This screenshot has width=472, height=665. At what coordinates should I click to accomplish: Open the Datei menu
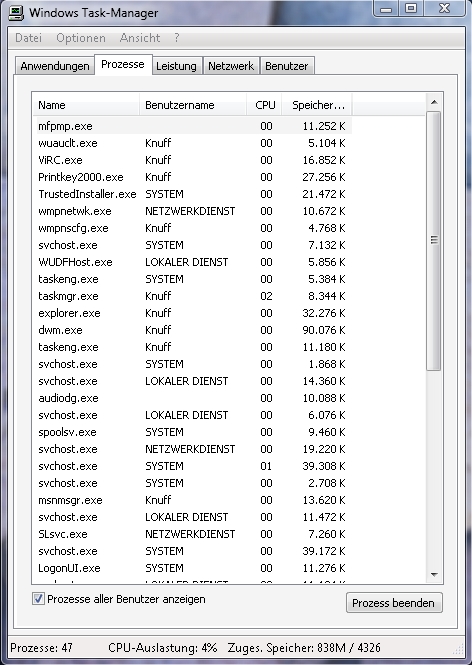pyautogui.click(x=28, y=38)
